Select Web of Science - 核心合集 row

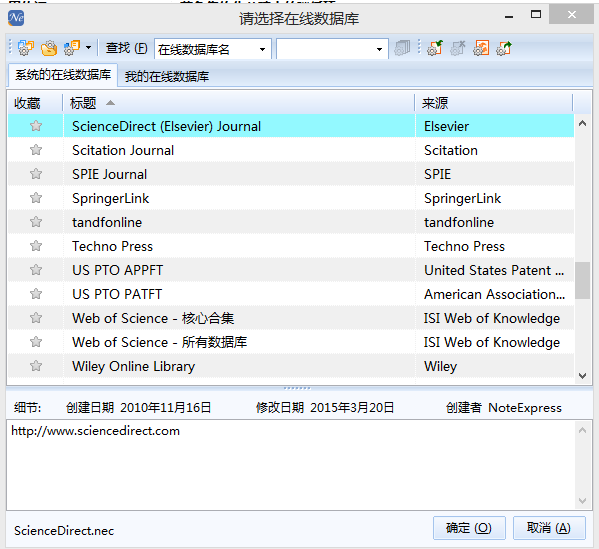pos(291,318)
